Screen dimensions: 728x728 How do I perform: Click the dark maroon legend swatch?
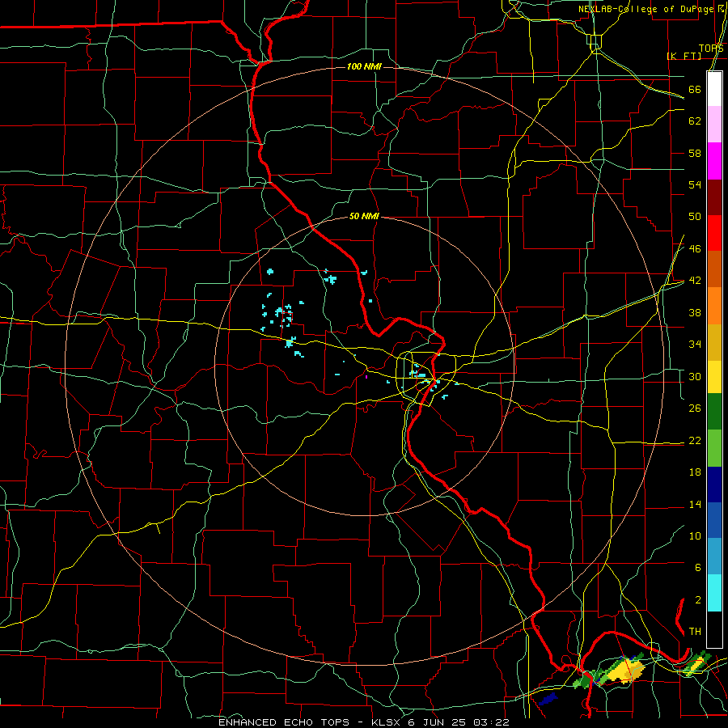(714, 197)
